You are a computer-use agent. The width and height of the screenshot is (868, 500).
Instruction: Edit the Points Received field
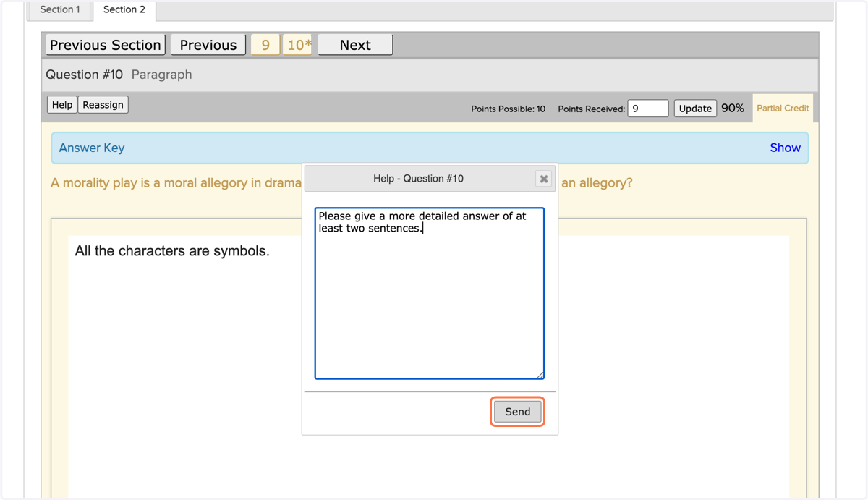[x=647, y=109]
